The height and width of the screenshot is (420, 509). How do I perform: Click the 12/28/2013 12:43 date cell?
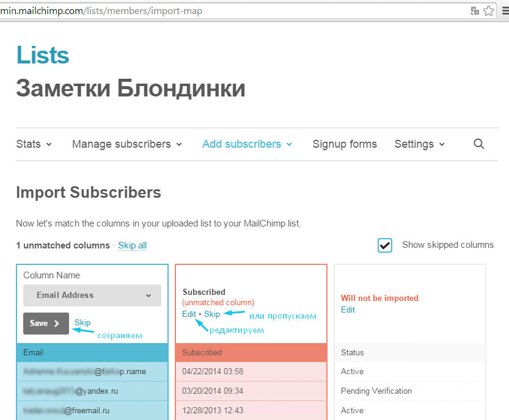(251, 410)
